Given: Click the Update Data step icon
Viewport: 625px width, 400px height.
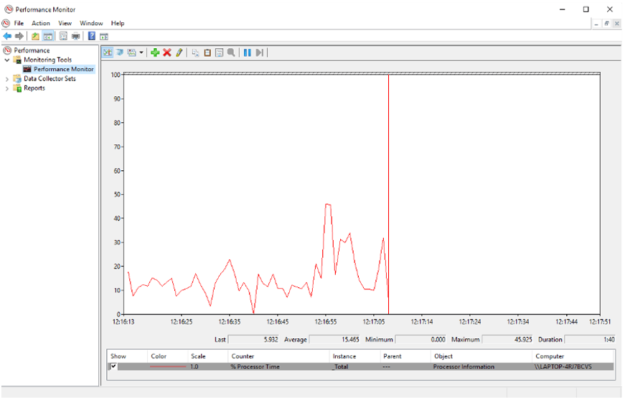Looking at the screenshot, I should 259,53.
